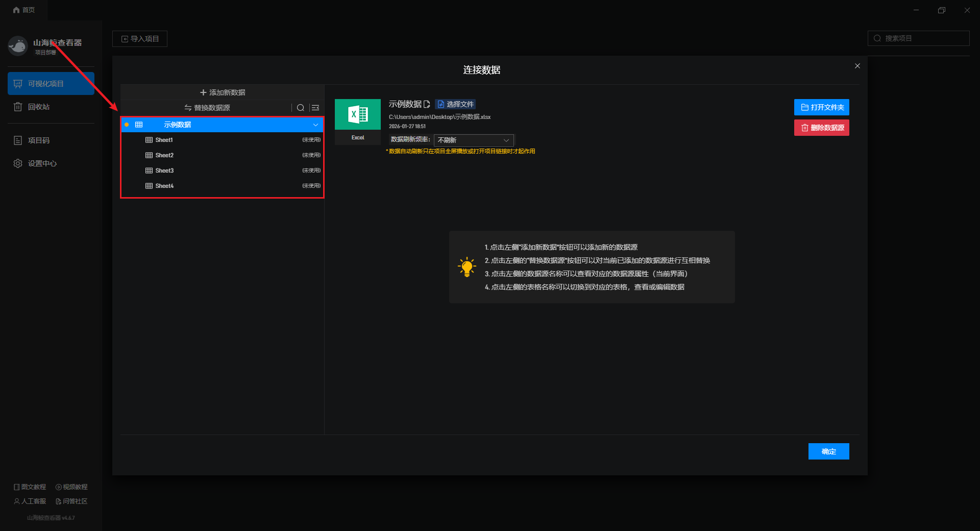
Task: Click the collapse list icon beside search
Action: [315, 108]
